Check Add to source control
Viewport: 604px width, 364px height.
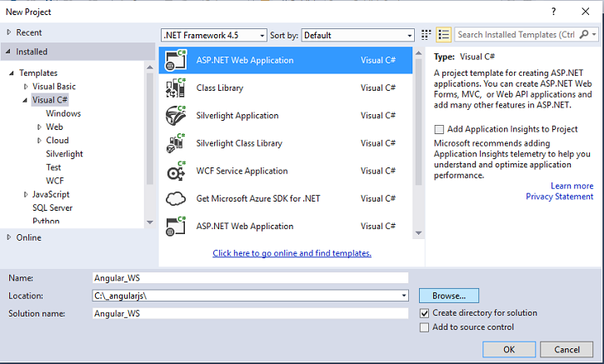pyautogui.click(x=424, y=327)
